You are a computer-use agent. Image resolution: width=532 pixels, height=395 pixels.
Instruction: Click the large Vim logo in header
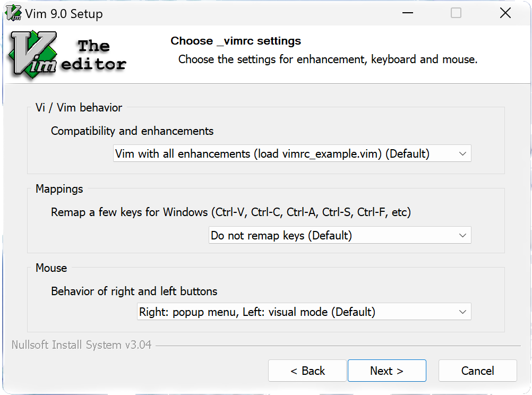click(x=33, y=55)
